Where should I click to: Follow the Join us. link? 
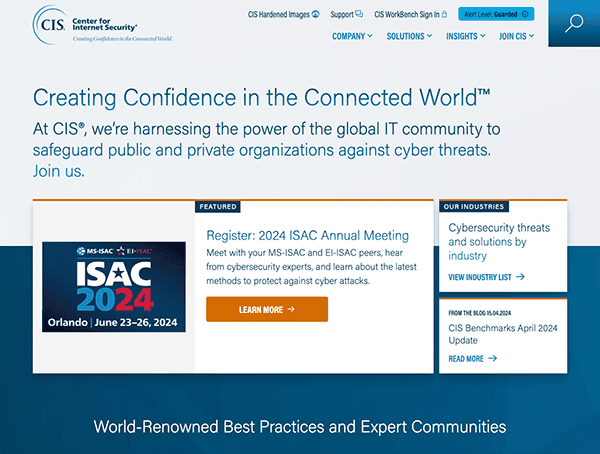59,171
